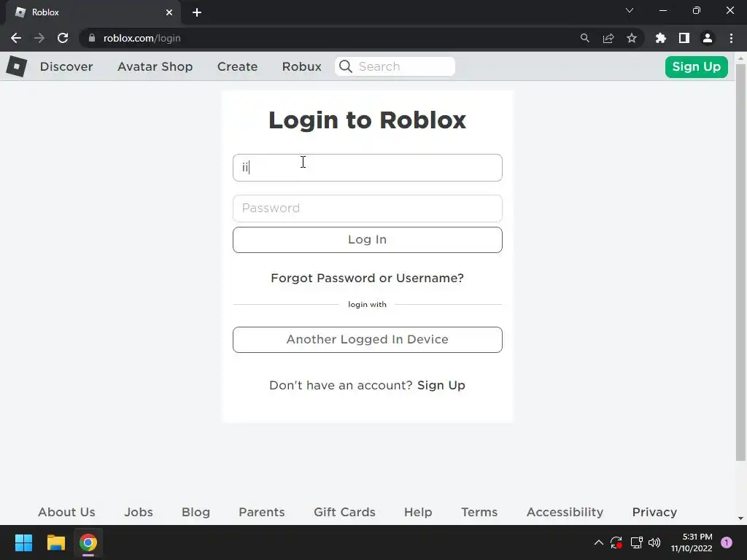This screenshot has width=747, height=560.
Task: Open the Discover menu
Action: tap(66, 66)
